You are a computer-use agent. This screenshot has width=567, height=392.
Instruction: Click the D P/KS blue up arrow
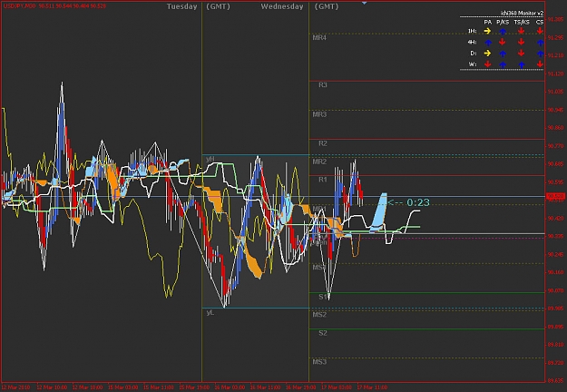tap(503, 54)
